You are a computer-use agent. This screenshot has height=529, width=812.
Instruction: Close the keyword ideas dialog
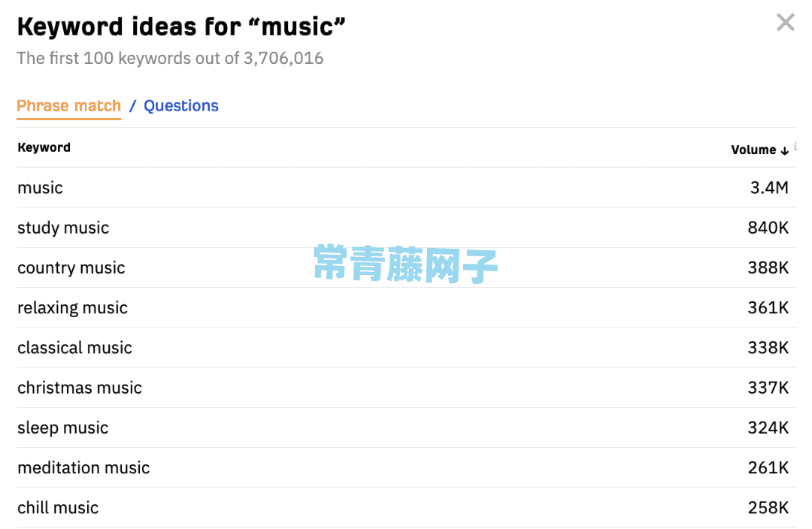pos(785,23)
